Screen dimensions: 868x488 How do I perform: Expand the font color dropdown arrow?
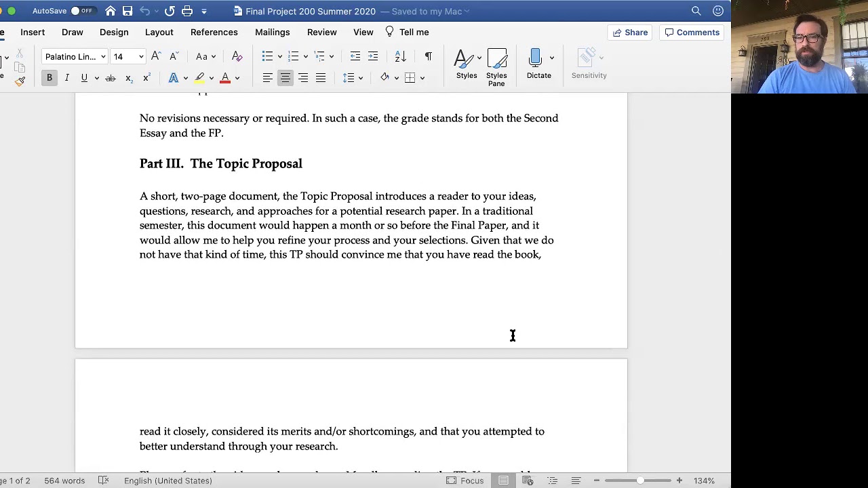(x=237, y=78)
